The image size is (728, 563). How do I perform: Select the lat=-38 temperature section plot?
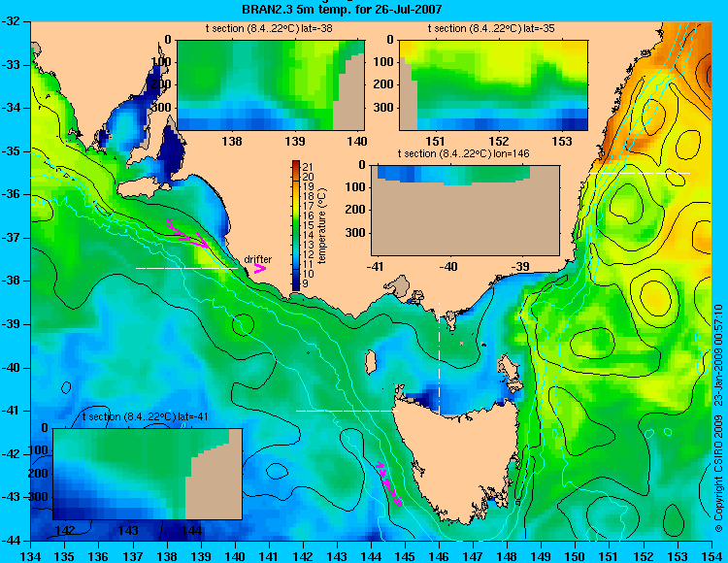coord(271,85)
